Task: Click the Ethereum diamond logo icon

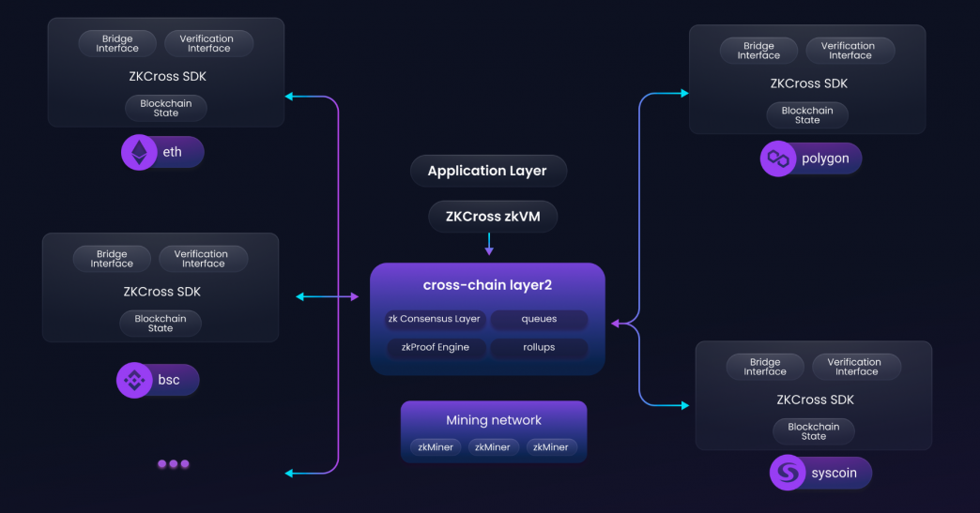Action: (139, 153)
